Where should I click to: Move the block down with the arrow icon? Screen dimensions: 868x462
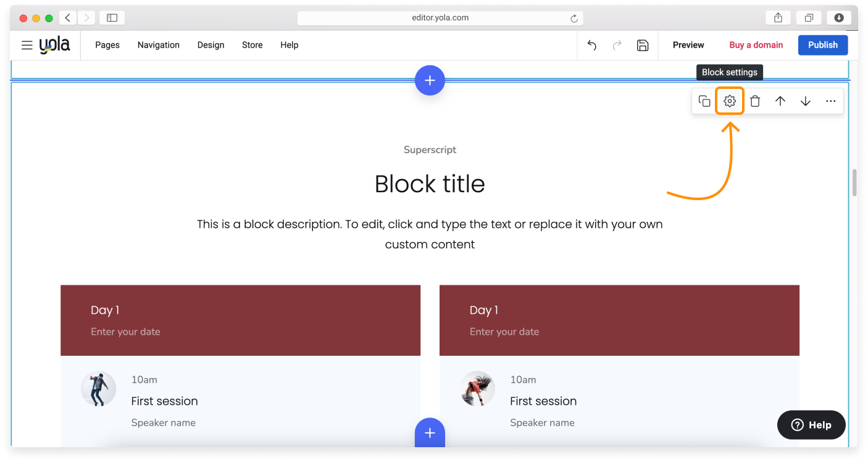coord(805,101)
